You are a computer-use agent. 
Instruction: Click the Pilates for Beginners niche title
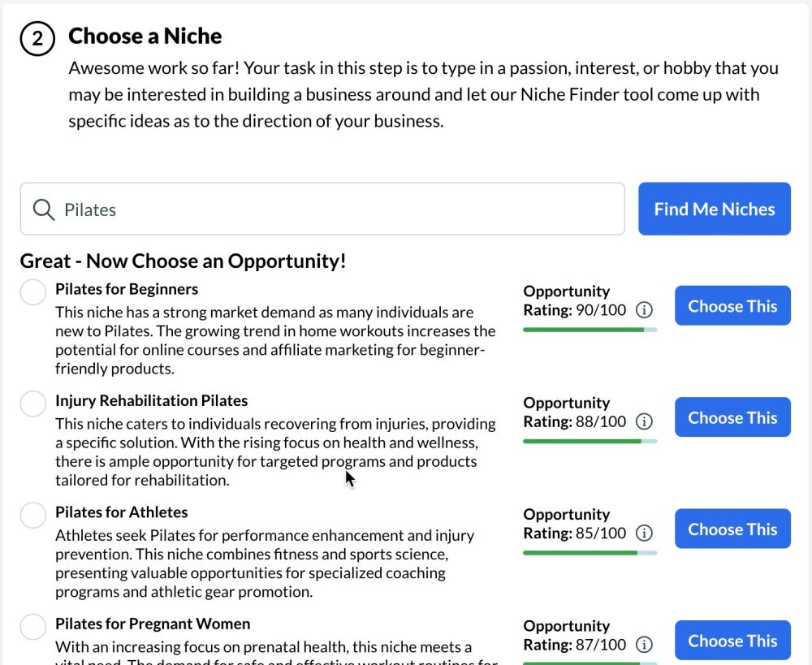pos(126,289)
